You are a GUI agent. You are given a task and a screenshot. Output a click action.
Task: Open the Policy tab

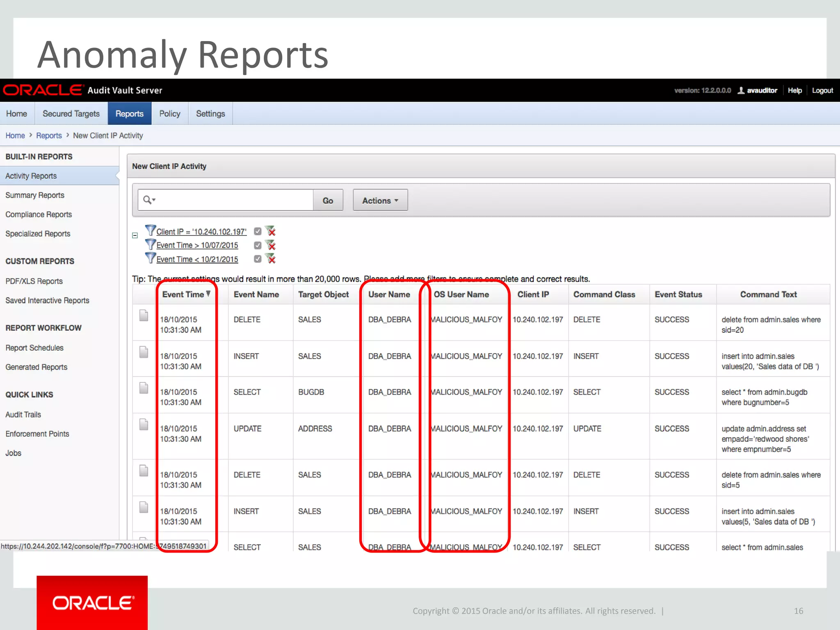[x=170, y=114]
